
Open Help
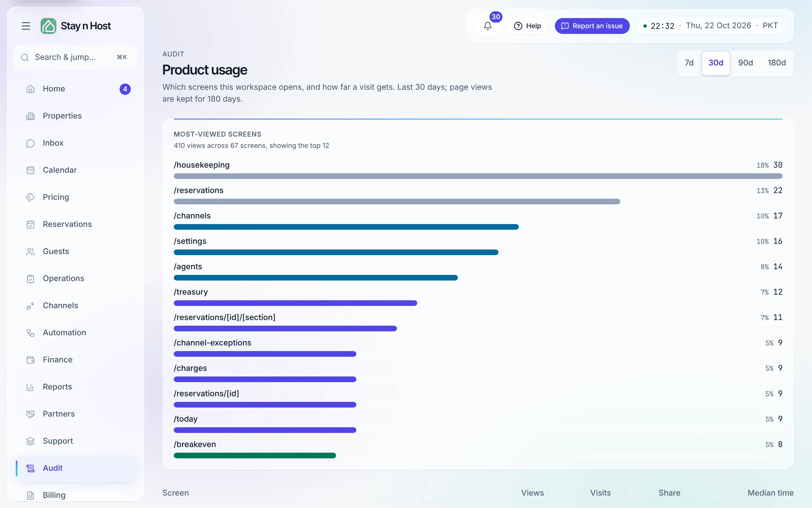[x=528, y=26]
